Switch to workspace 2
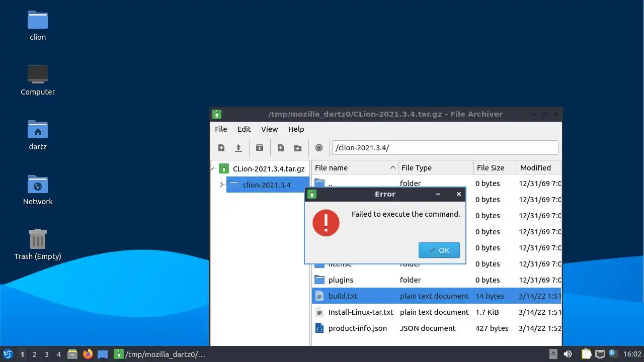 pyautogui.click(x=34, y=354)
